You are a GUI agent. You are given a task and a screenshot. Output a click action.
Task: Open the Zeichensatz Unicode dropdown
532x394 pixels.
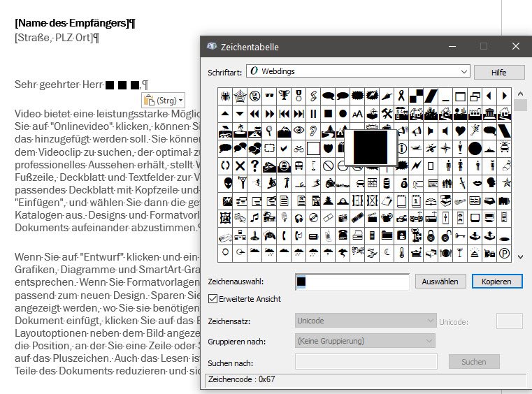pyautogui.click(x=366, y=321)
